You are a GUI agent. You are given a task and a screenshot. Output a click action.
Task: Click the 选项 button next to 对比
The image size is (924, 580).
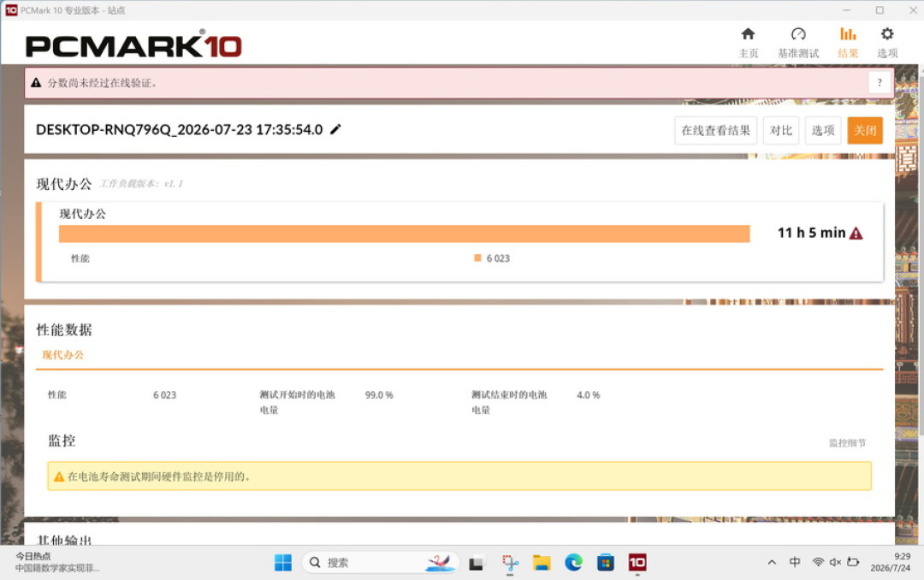pos(823,130)
